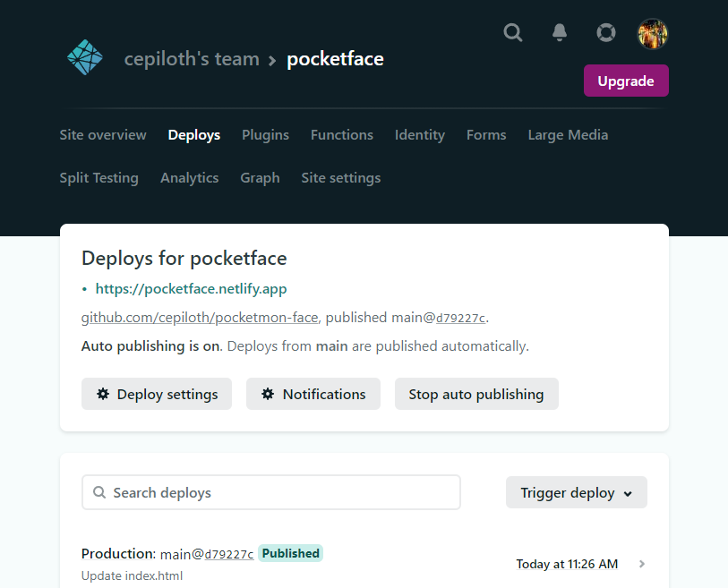
Task: Click the Notifications settings button
Action: (313, 394)
